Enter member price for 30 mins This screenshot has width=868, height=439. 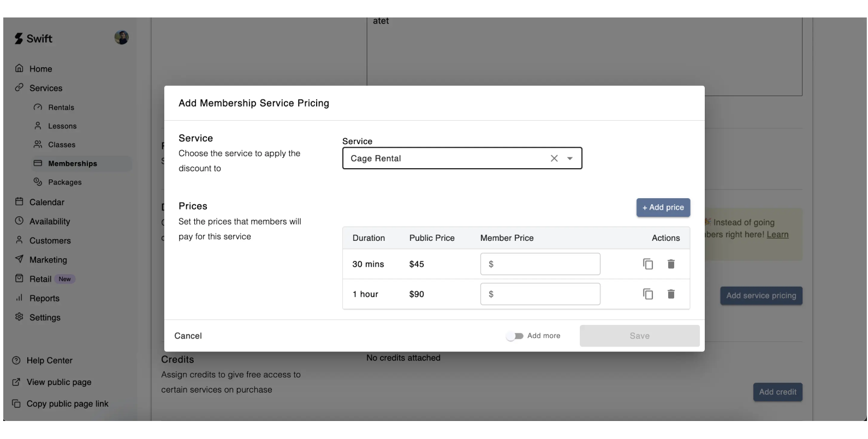[545, 264]
